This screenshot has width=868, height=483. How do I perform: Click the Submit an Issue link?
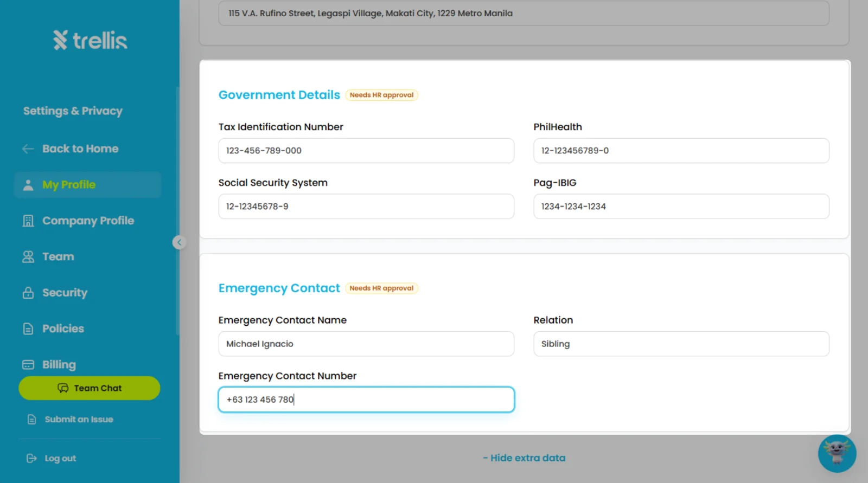(79, 420)
